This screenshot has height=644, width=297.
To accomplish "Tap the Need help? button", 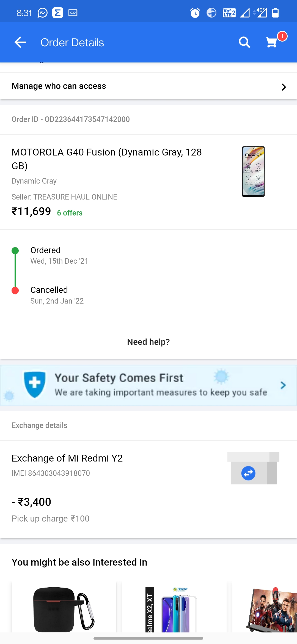I will click(x=148, y=342).
